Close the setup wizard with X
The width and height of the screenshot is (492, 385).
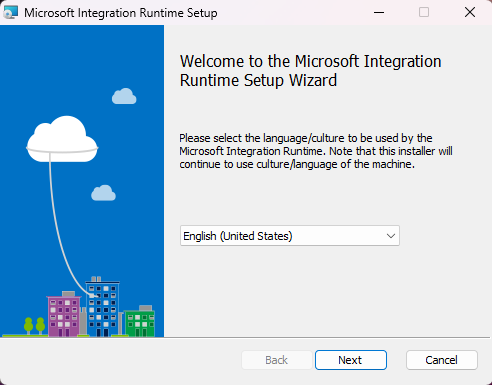pos(470,13)
